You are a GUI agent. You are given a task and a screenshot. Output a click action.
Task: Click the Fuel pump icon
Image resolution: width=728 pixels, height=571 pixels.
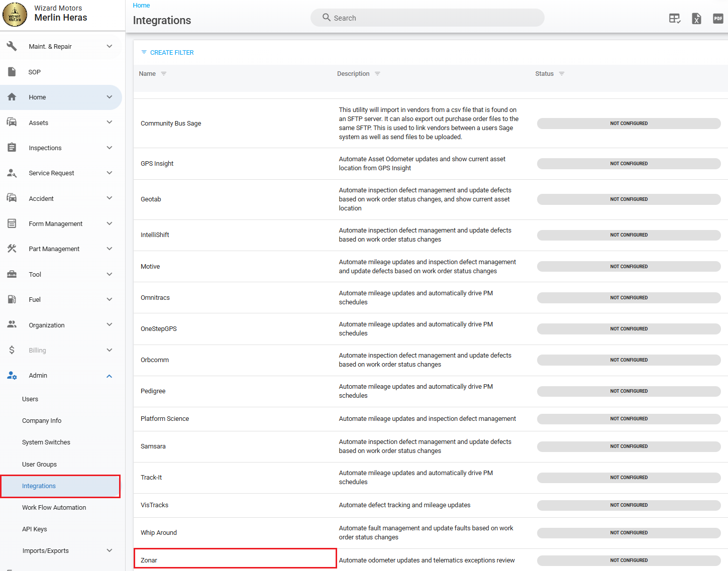[12, 299]
